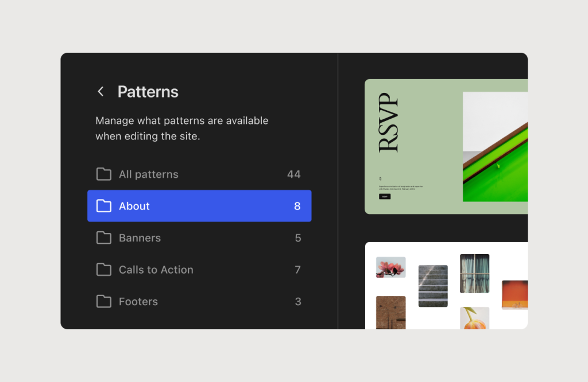Click the folder icon for Calls to Action
Viewport: 588px width, 382px height.
coord(104,270)
